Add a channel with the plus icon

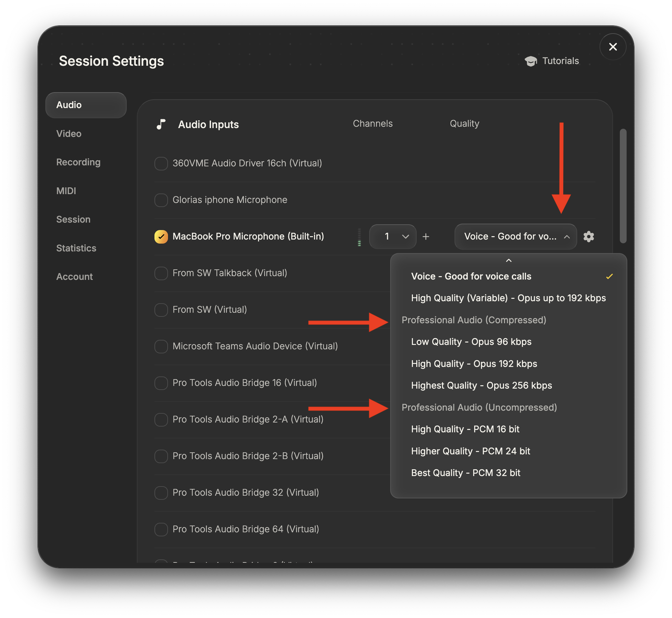tap(426, 236)
